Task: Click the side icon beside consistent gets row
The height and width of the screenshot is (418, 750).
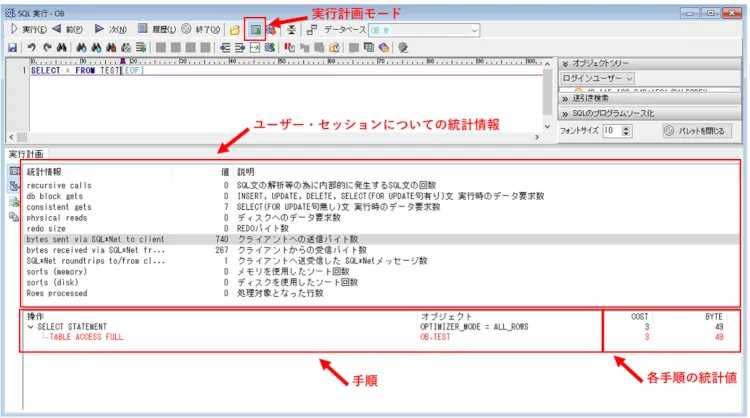Action: tap(14, 202)
